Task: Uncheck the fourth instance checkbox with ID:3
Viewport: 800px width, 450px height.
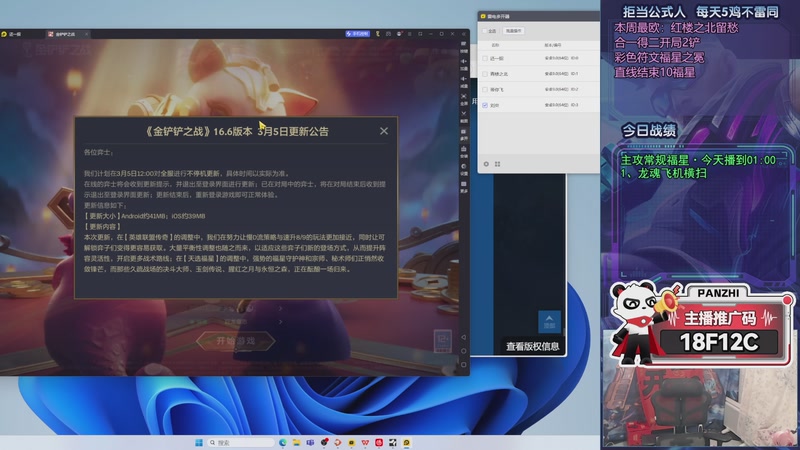Action: point(485,105)
